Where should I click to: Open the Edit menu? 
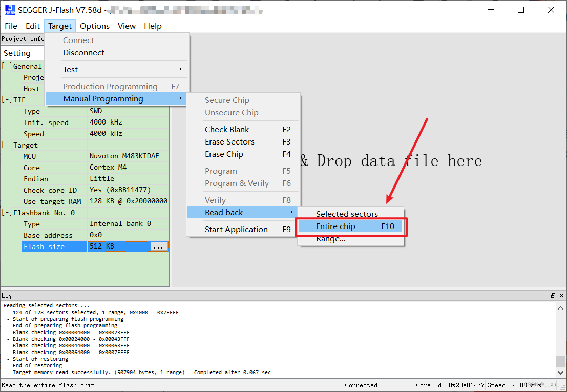(33, 26)
